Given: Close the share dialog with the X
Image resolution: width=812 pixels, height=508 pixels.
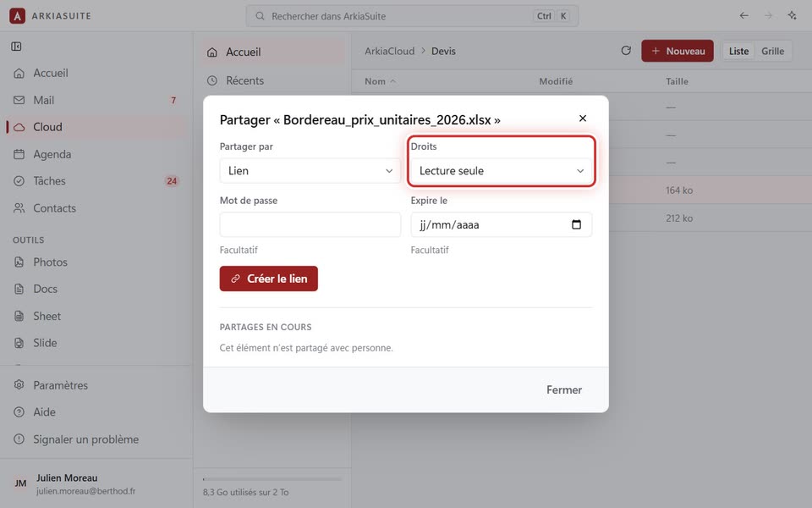Looking at the screenshot, I should click(583, 119).
